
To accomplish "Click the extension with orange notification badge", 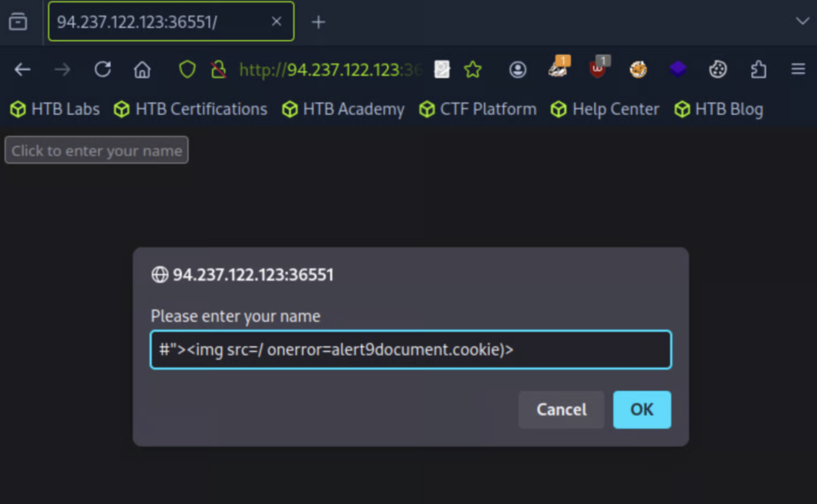I will coord(558,70).
